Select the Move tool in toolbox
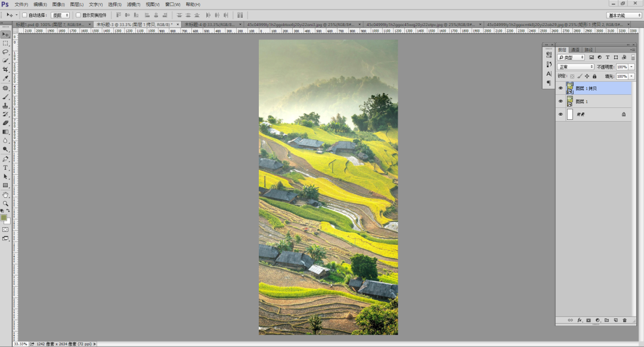644x347 pixels. (5, 35)
